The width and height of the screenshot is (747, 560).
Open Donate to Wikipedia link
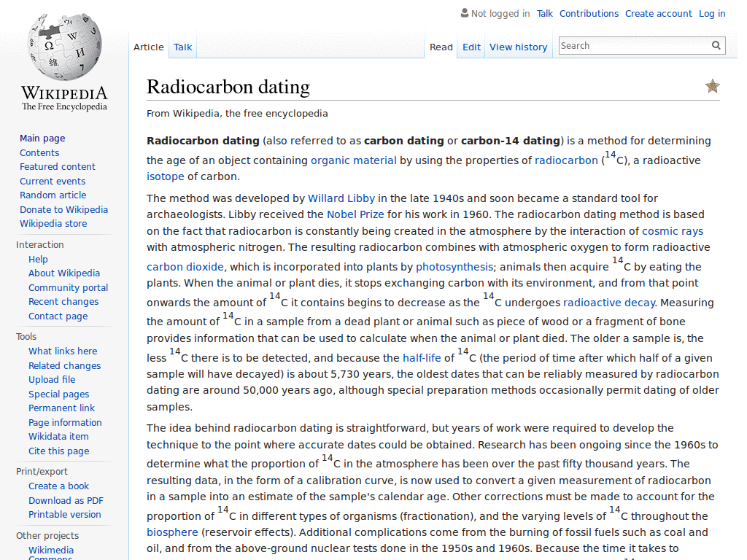64,209
